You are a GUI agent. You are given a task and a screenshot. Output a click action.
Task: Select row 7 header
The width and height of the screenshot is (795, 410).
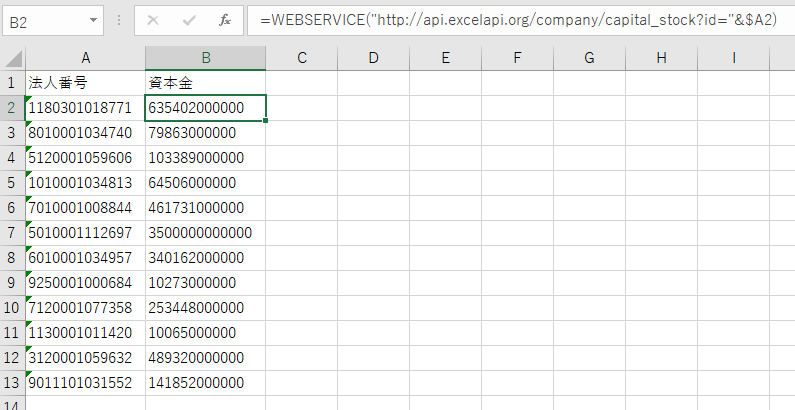[12, 232]
